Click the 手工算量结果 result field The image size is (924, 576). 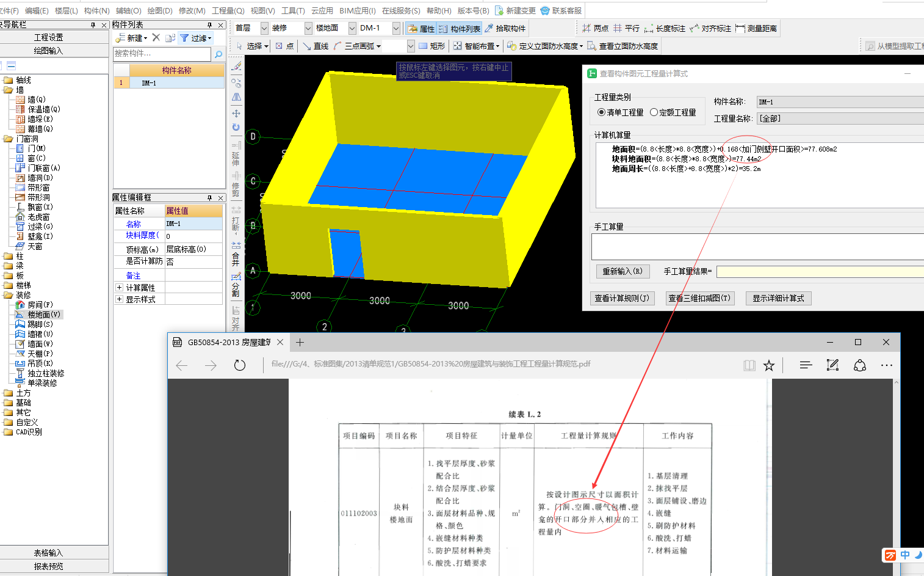820,271
